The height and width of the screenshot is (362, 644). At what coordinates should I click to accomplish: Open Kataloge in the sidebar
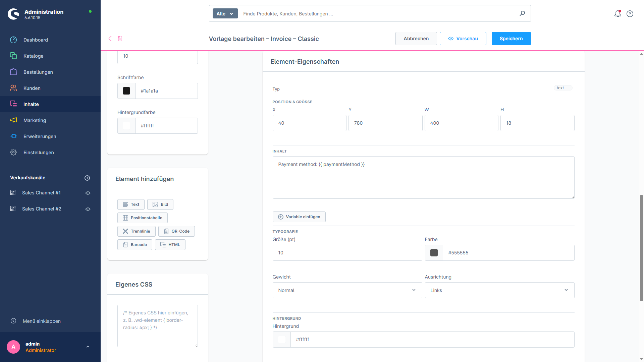click(50, 56)
